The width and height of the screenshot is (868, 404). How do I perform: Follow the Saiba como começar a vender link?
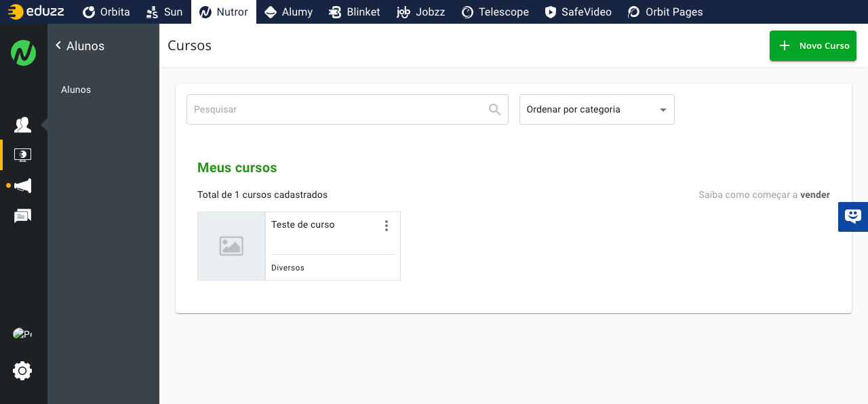point(764,195)
